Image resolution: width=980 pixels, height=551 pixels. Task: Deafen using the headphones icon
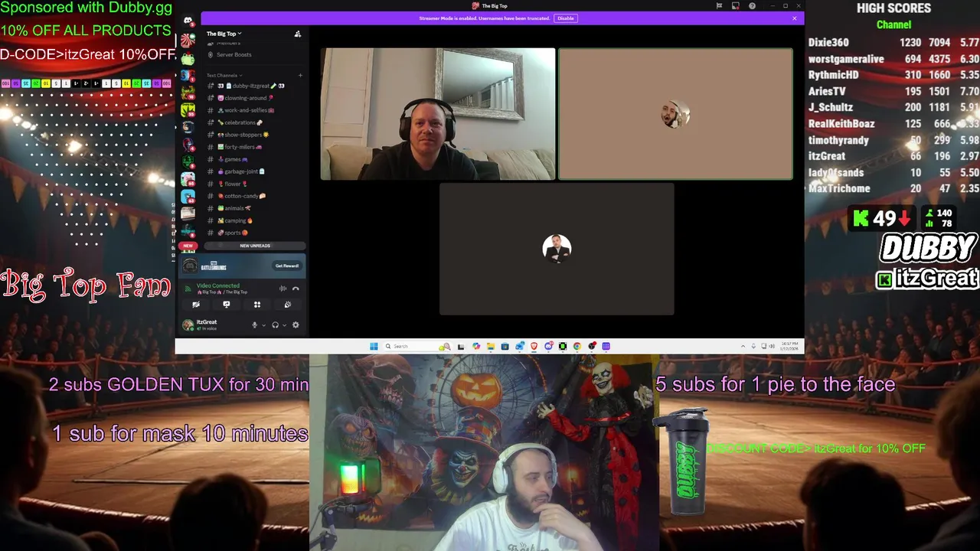click(275, 325)
